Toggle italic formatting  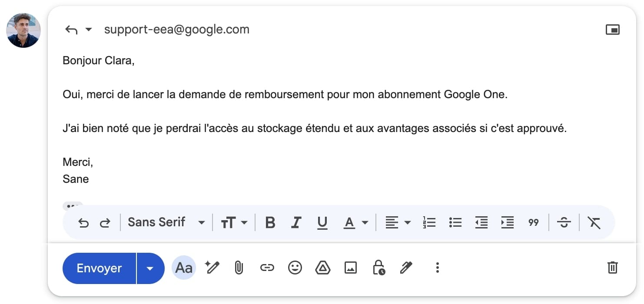[296, 223]
